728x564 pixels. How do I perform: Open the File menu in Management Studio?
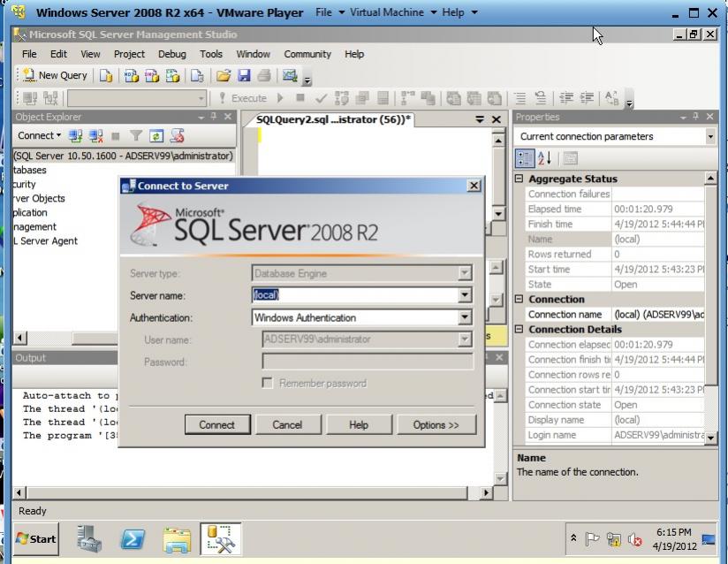coord(29,54)
